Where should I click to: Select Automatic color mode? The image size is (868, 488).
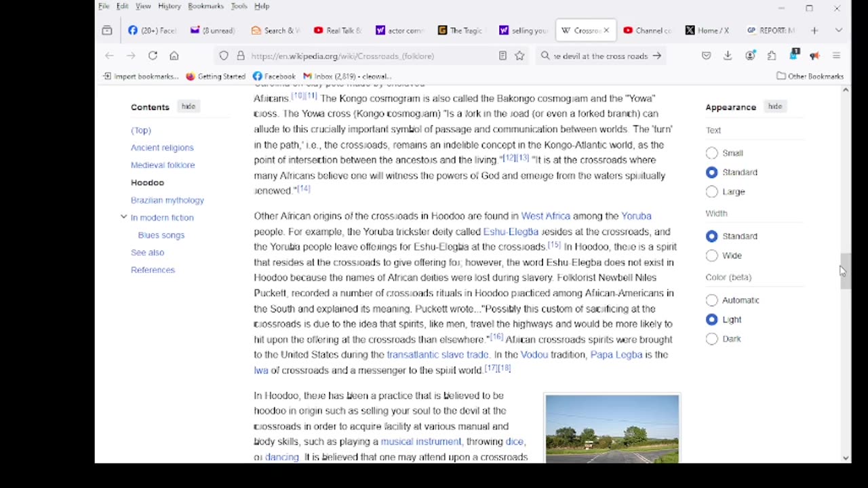[711, 300]
